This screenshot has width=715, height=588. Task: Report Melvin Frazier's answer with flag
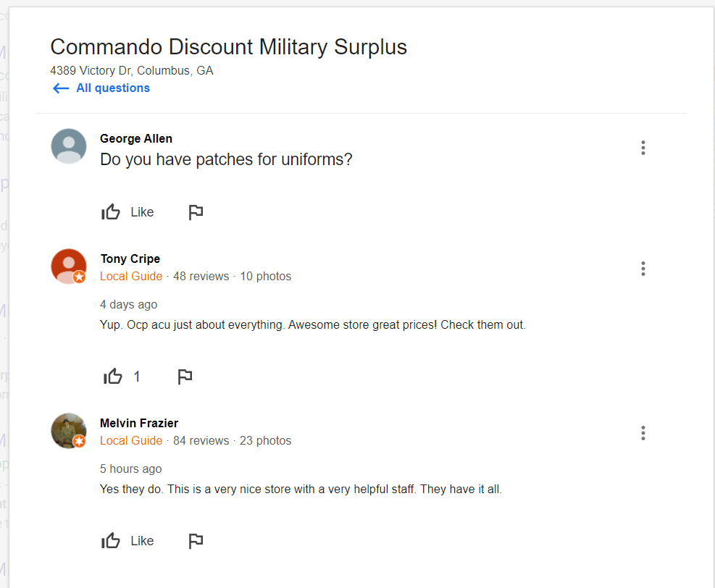[x=196, y=541]
